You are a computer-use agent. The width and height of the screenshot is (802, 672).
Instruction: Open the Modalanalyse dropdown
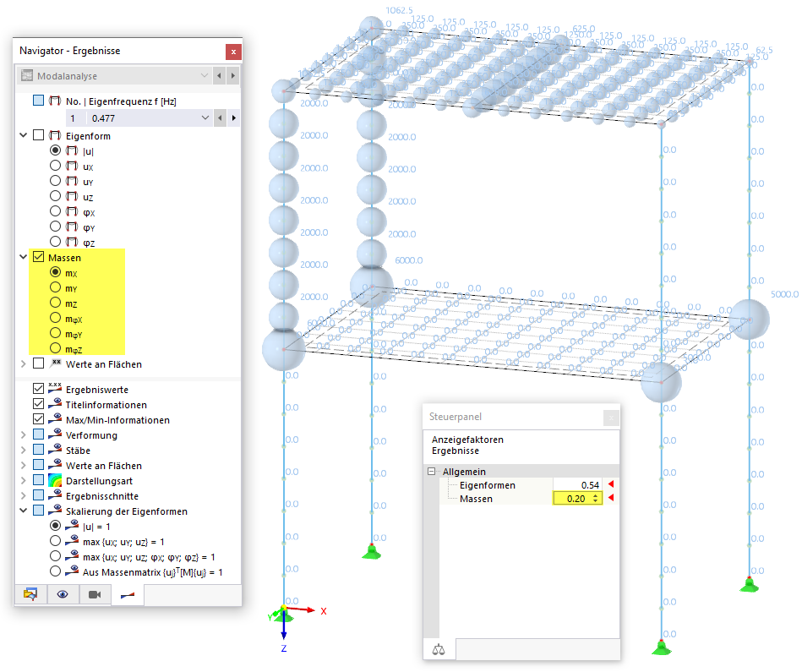(204, 76)
